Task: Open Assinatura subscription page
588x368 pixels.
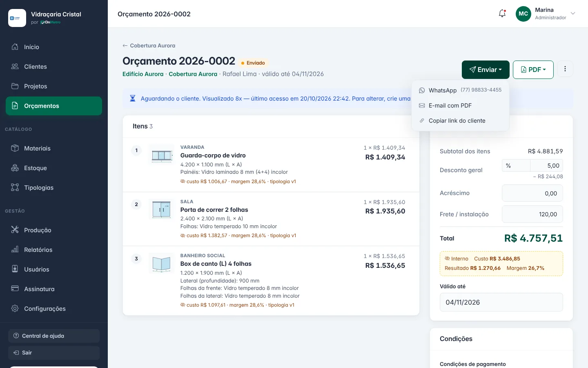Action: point(54,289)
